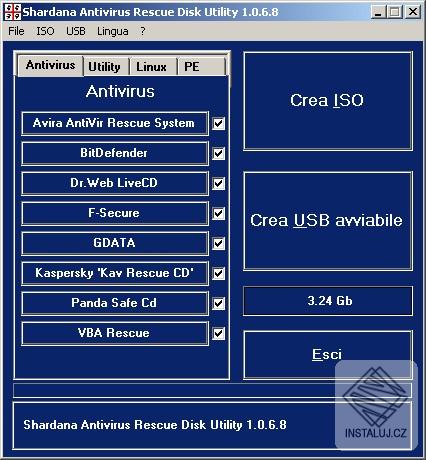Click the BitDefender button
The height and width of the screenshot is (460, 426).
pos(115,153)
